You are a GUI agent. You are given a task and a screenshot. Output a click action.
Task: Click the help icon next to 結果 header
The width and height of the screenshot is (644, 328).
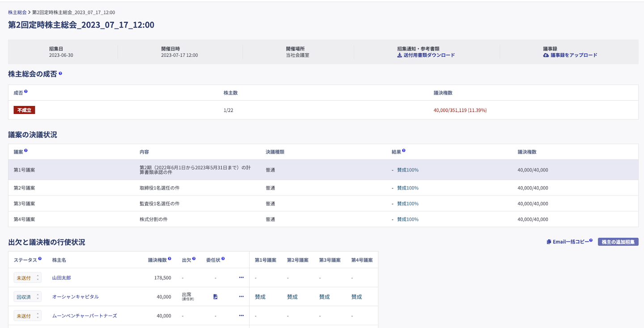coord(404,151)
